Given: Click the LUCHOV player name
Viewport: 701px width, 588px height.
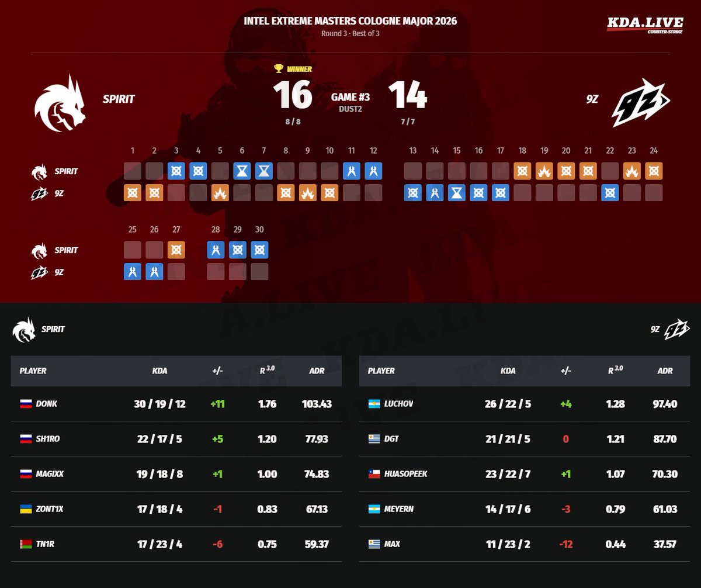Looking at the screenshot, I should click(x=398, y=404).
